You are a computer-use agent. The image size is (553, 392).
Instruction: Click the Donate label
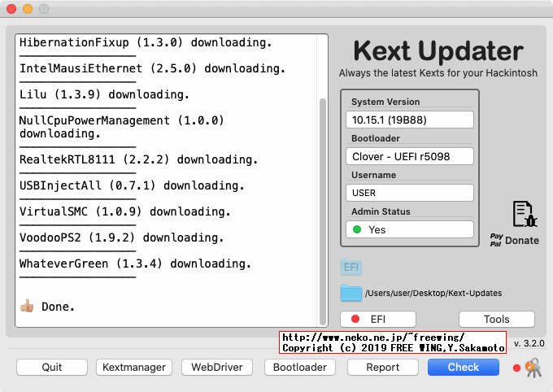coord(522,240)
